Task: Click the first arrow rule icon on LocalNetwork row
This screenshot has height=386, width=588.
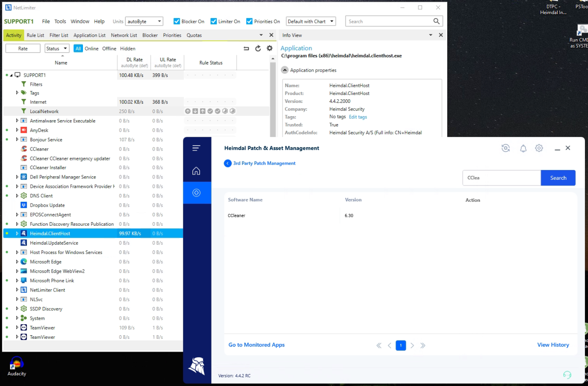Action: 188,111
